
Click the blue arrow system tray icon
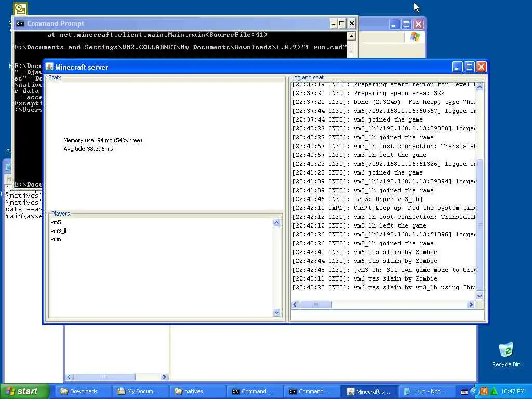tap(474, 392)
